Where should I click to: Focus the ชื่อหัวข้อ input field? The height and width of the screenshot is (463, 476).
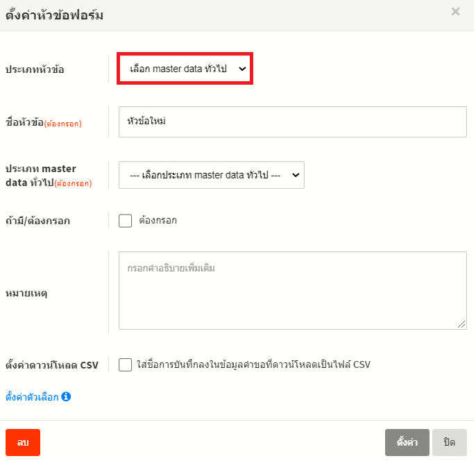[x=292, y=121]
